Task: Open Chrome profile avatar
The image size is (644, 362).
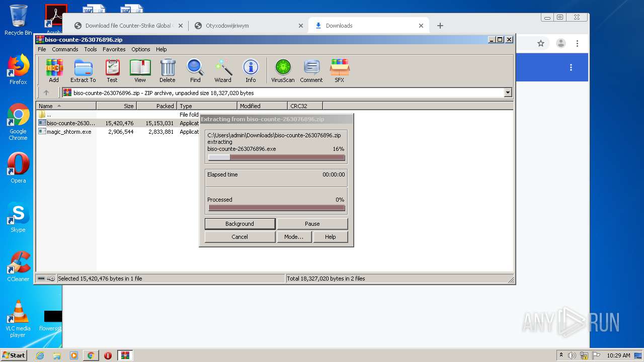Action: point(561,44)
